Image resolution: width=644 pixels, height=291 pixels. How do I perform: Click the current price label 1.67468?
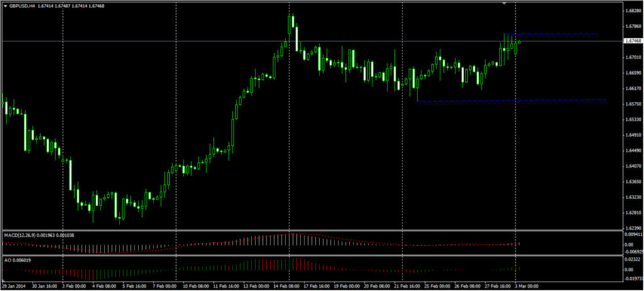click(x=633, y=41)
